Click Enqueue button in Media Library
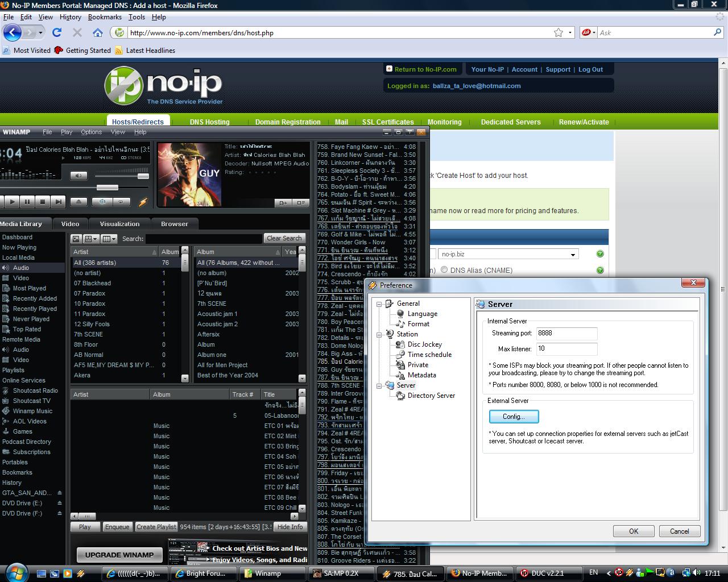Screen dimensions: 728x582 (x=117, y=527)
